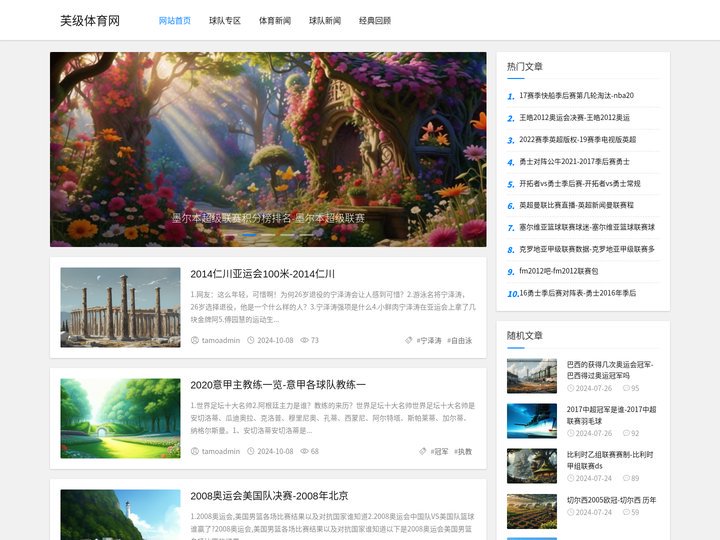Image resolution: width=720 pixels, height=540 pixels.
Task: Open random article 切尔西2005欧冠-切尔西 历年
Action: coord(611,500)
